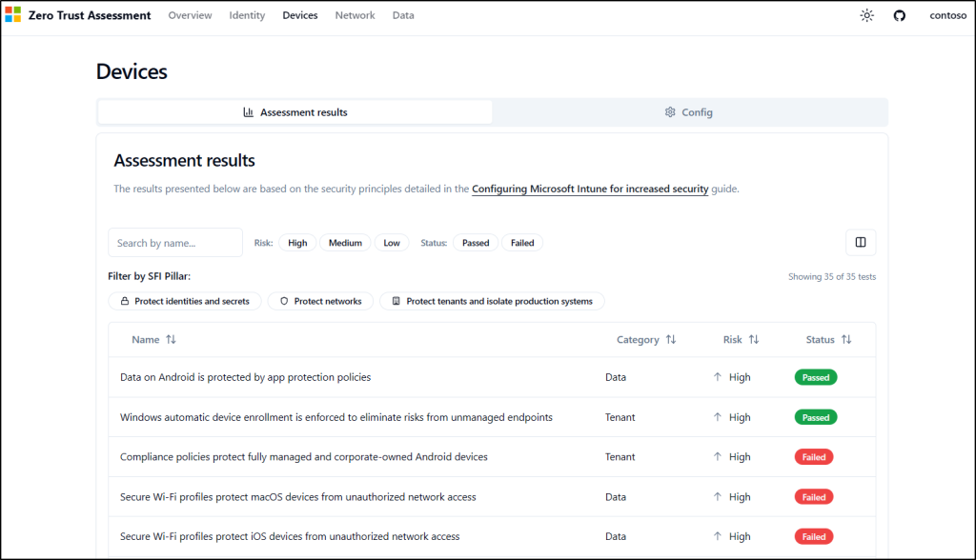Screen dimensions: 976x560
Task: Open Compliance policies Android devices test
Action: tap(304, 457)
